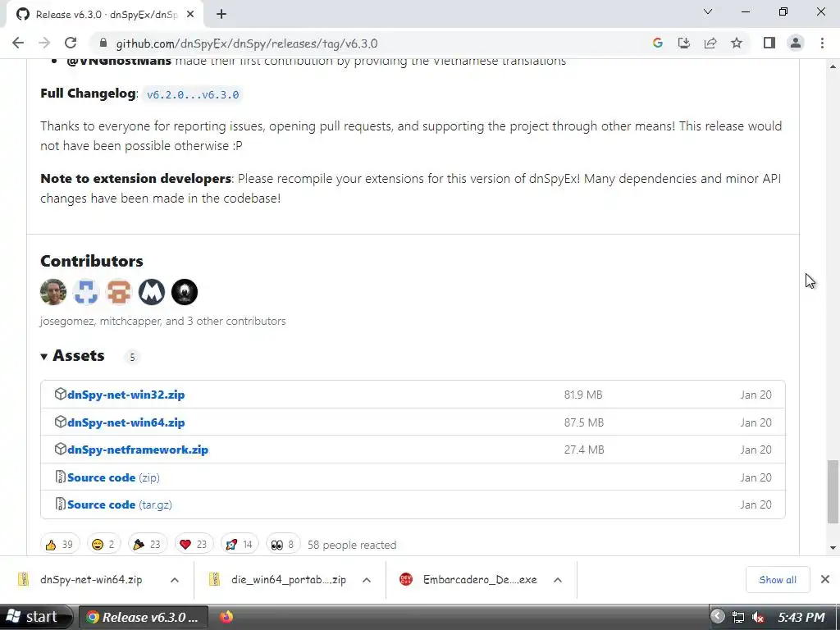Download dnSpy-net-win32.zip

pyautogui.click(x=126, y=395)
